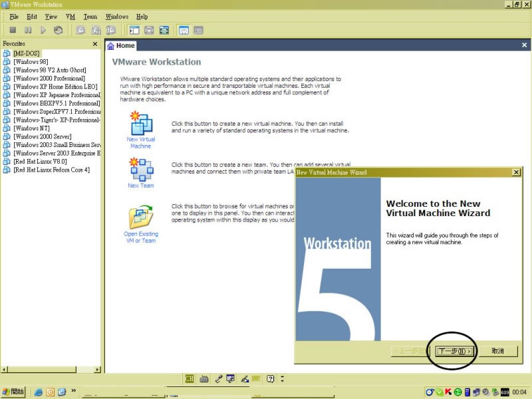Screen dimensions: 532x399
Task: Select [Windows BBXPV5.1 Professional] favorite
Action: tap(57, 104)
